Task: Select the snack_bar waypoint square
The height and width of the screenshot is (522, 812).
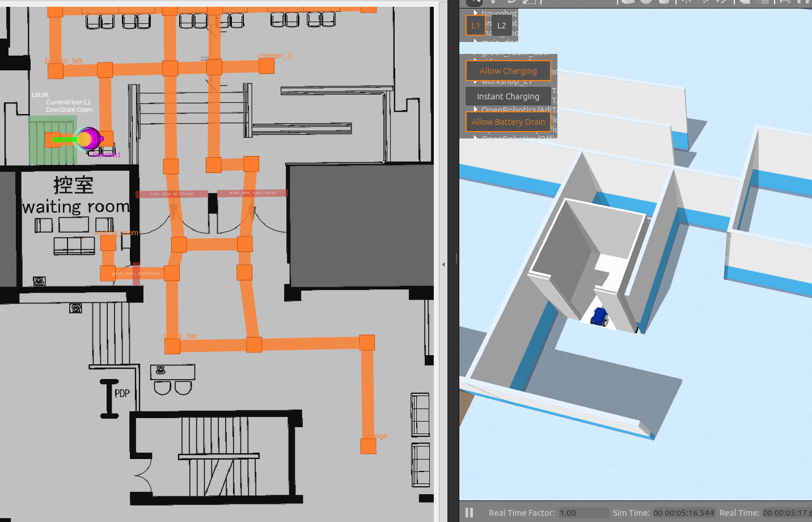Action: click(172, 346)
